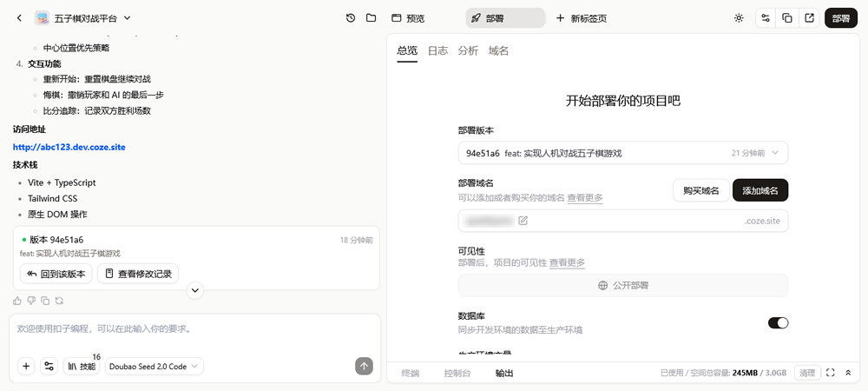This screenshot has width=868, height=391.
Task: Click the thumbs up feedback icon
Action: click(x=17, y=301)
